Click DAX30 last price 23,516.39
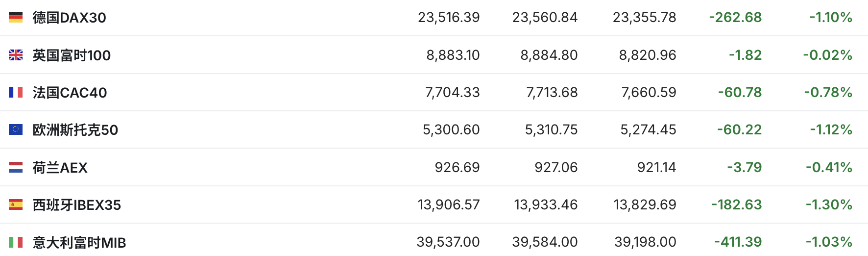The image size is (868, 256). pyautogui.click(x=449, y=18)
